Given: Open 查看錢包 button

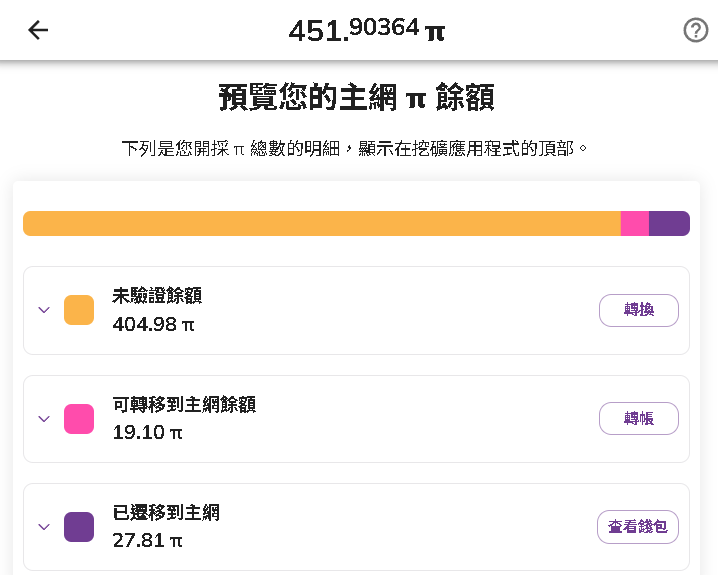Looking at the screenshot, I should pyautogui.click(x=638, y=527).
